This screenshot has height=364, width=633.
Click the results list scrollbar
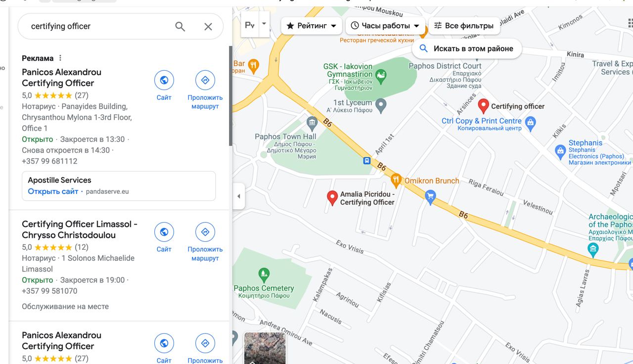click(230, 95)
